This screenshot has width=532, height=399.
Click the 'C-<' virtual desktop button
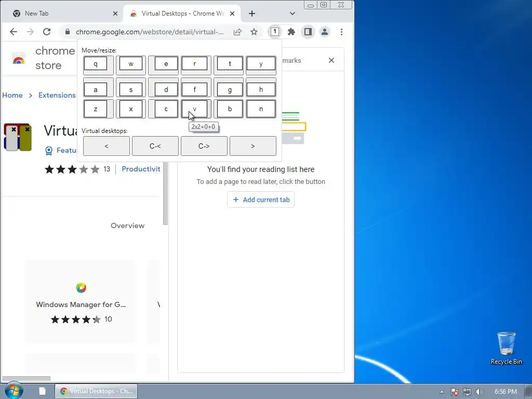155,146
